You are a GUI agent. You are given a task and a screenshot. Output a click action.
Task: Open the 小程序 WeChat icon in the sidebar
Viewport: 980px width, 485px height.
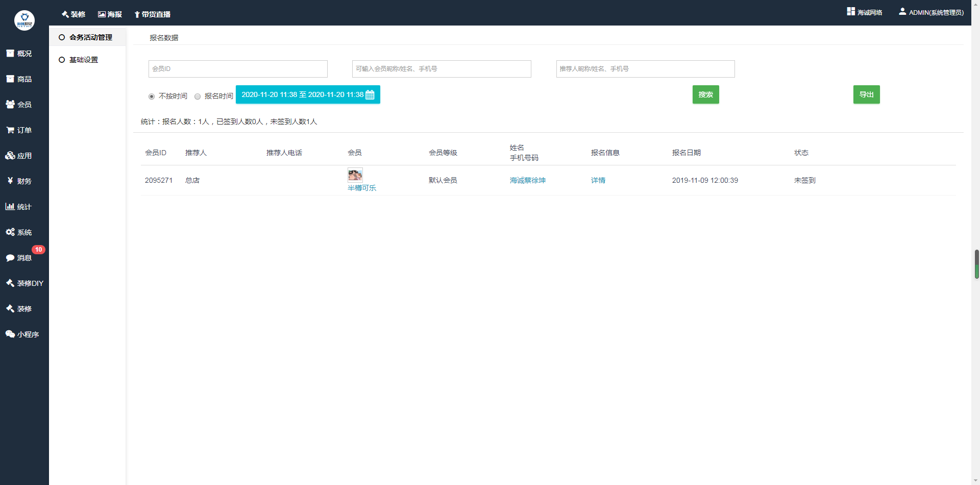point(10,334)
